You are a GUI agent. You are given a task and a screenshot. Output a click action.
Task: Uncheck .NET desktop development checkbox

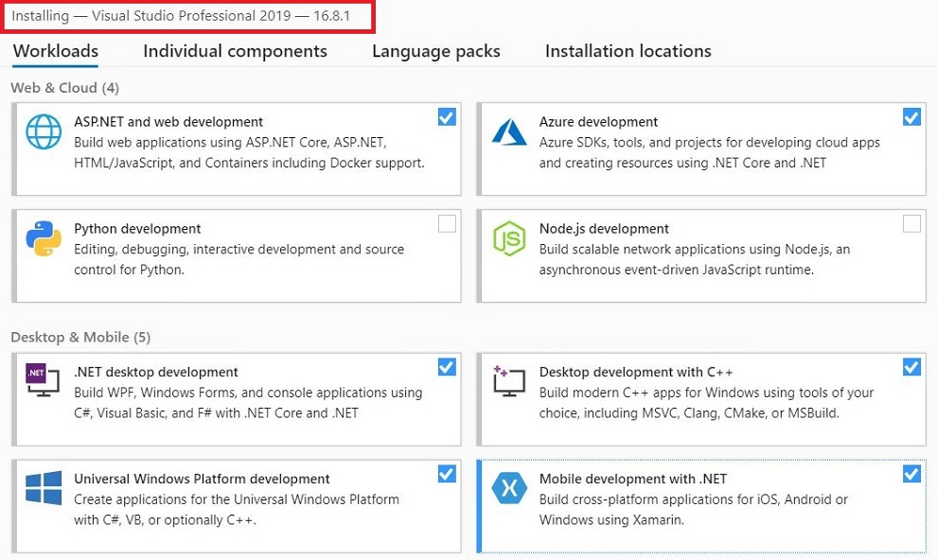click(x=447, y=367)
